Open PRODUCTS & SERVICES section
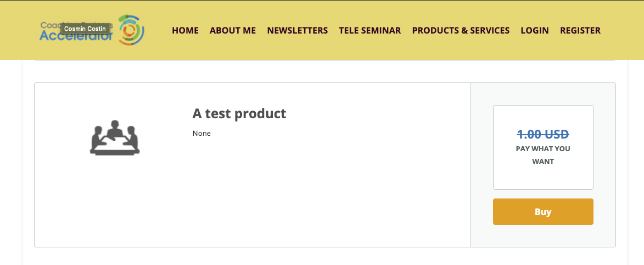644x265 pixels. click(x=461, y=30)
